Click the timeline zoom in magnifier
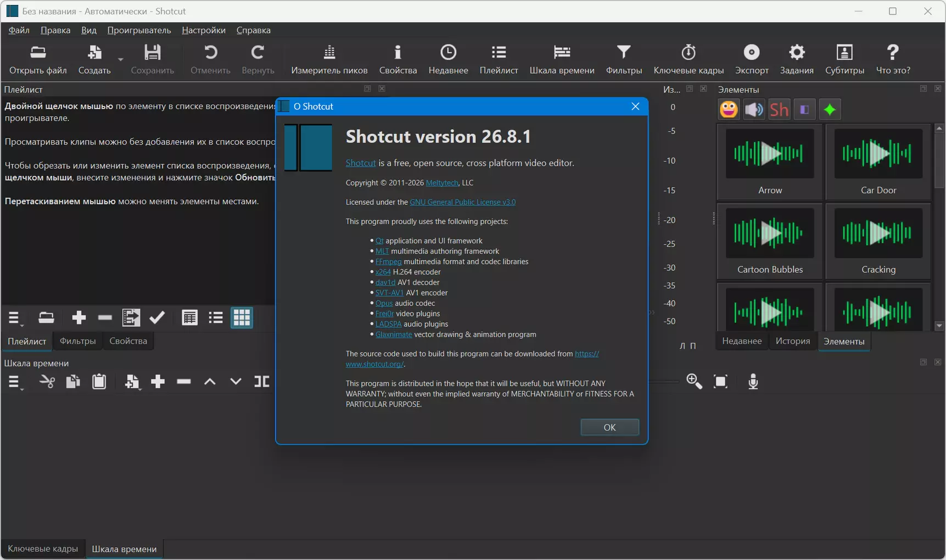The width and height of the screenshot is (946, 560). [x=694, y=382]
